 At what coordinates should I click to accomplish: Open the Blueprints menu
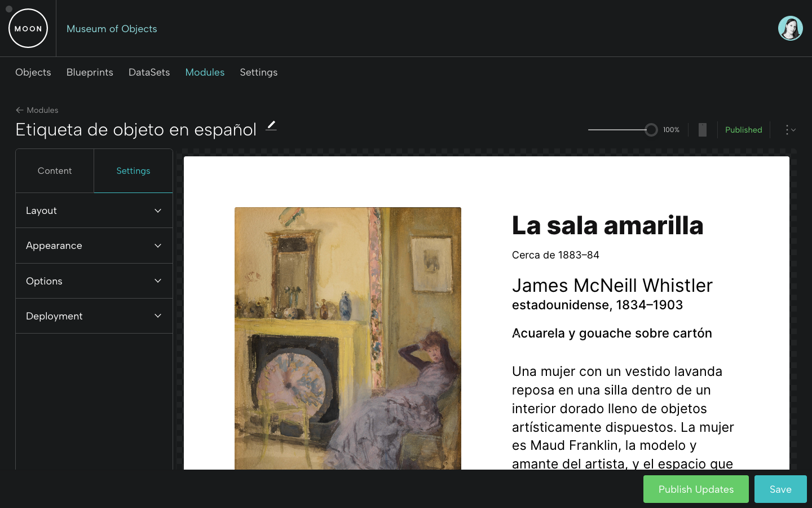pos(90,72)
